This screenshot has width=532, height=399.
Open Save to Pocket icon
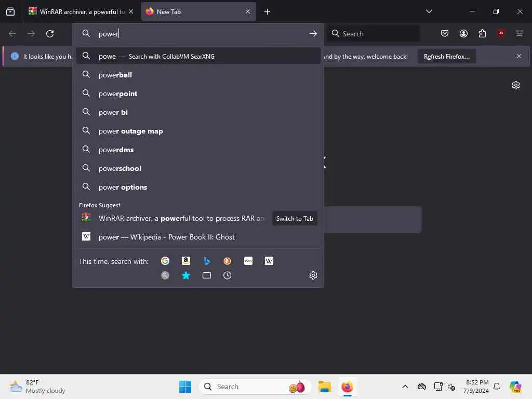445,33
